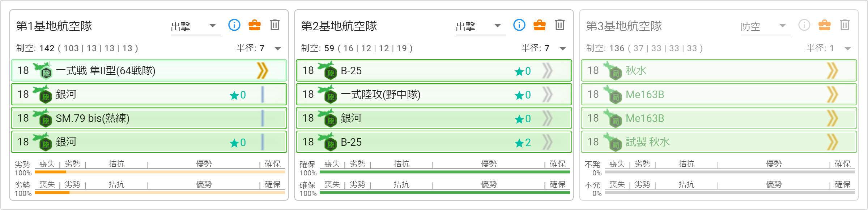Open the briefcase preset for 第3基地航空隊
The image size is (868, 210).
click(x=825, y=25)
